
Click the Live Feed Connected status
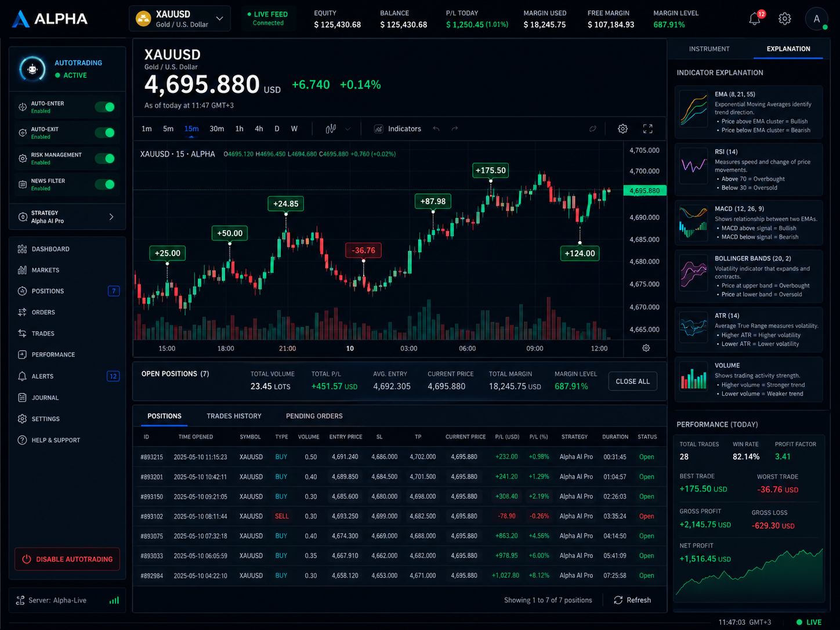(x=267, y=19)
